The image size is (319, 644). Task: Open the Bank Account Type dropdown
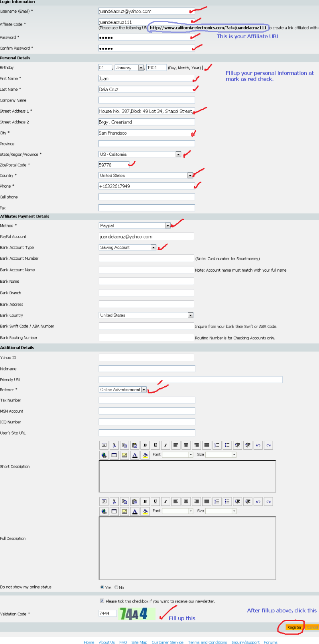tap(128, 247)
